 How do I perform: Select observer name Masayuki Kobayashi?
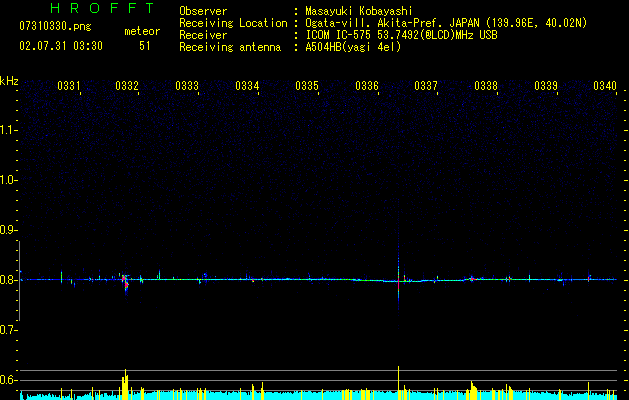point(359,11)
